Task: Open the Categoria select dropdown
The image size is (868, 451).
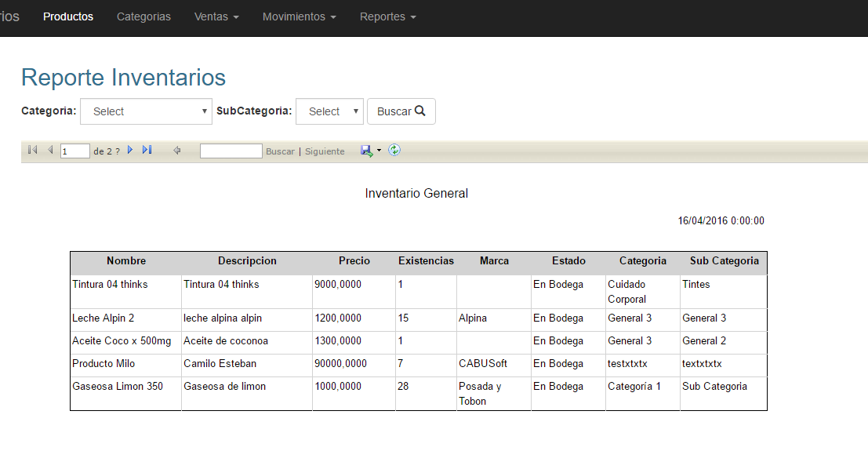Action: pyautogui.click(x=146, y=111)
